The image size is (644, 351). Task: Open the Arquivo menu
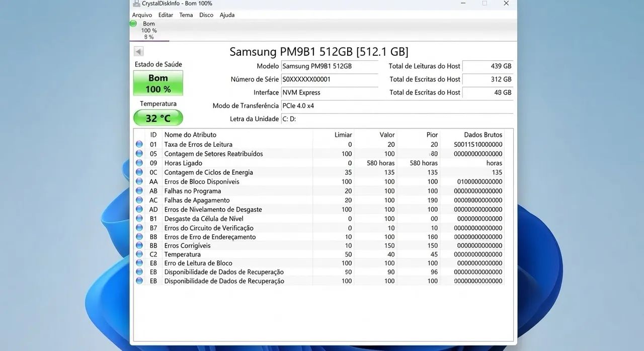pos(142,15)
